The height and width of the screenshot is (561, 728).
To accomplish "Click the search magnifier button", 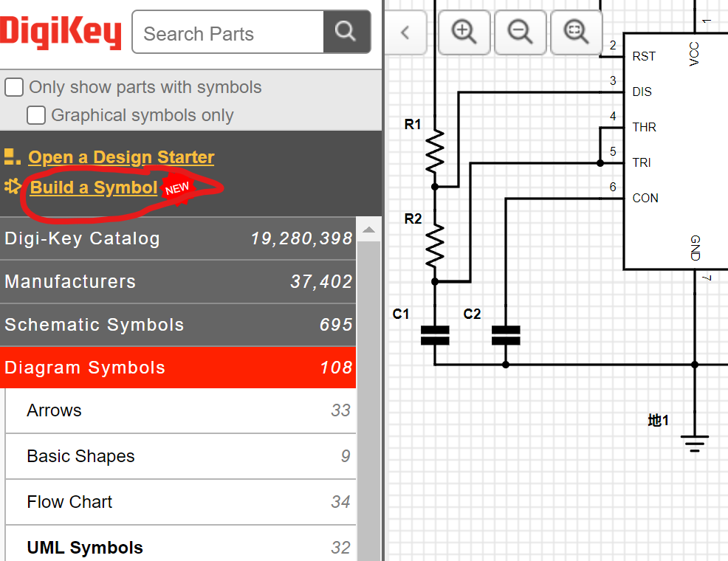I will (346, 32).
